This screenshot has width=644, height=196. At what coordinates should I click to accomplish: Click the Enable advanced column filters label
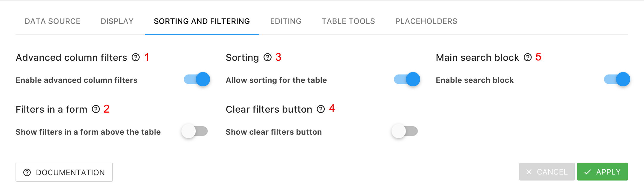pos(77,80)
